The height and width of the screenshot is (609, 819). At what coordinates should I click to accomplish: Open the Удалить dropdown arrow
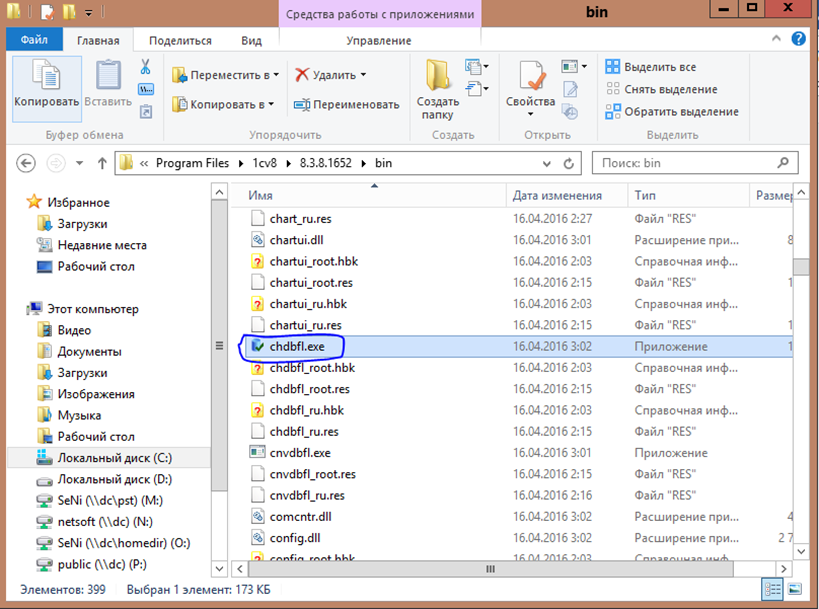pos(363,75)
